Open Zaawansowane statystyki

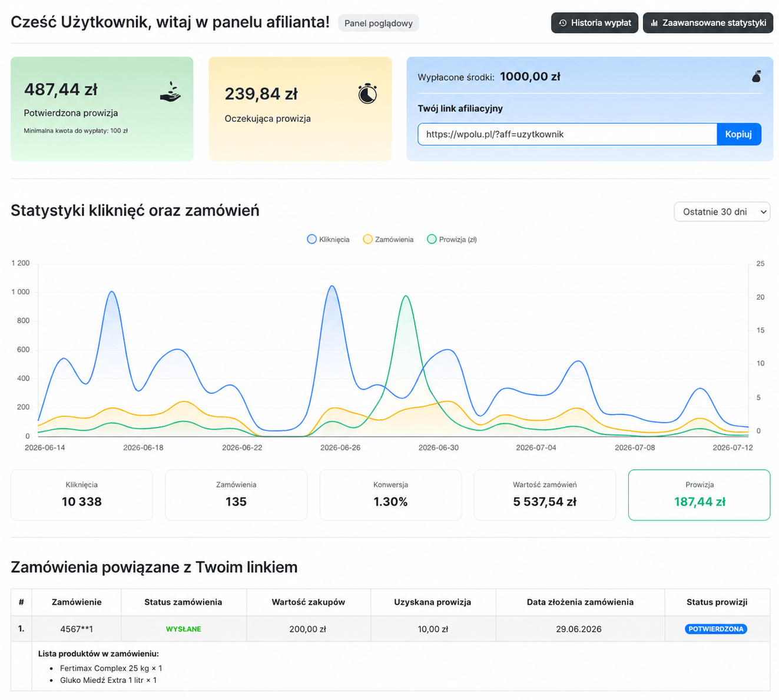708,23
